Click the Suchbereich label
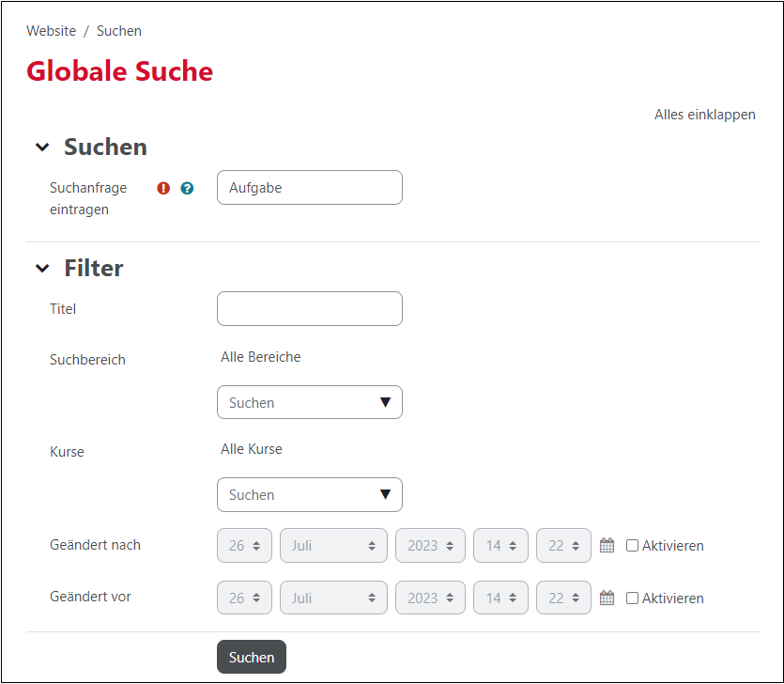Image resolution: width=784 pixels, height=684 pixels. 87,360
